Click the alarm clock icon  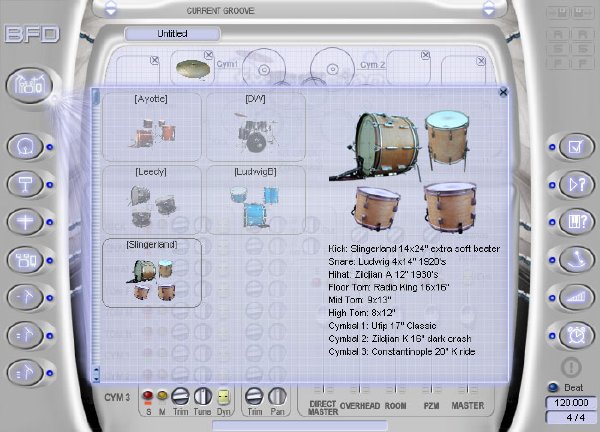pyautogui.click(x=576, y=335)
